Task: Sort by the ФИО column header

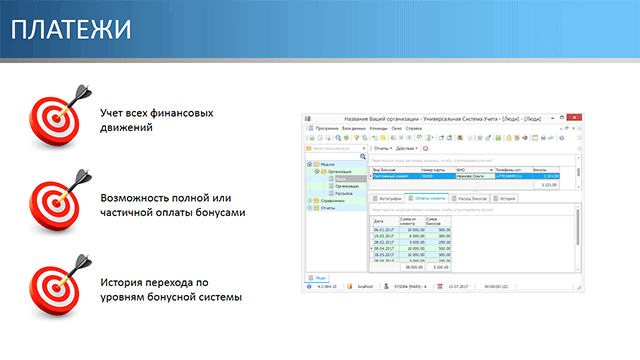Action: tap(474, 170)
